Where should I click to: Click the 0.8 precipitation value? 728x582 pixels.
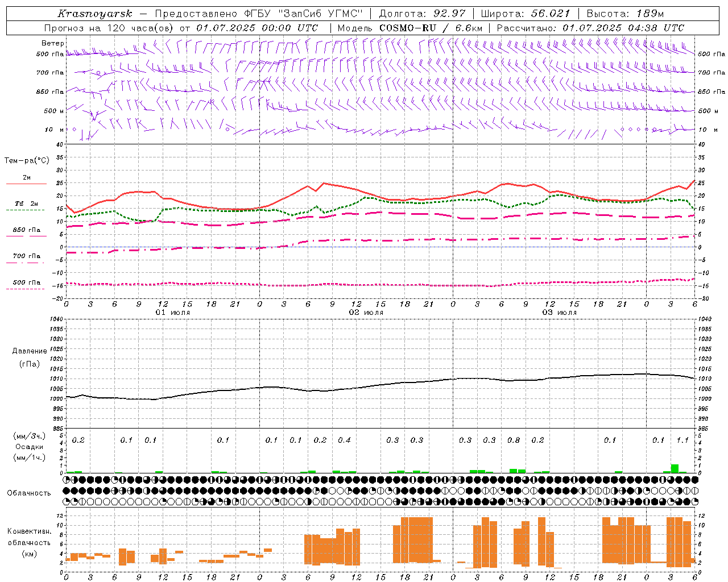[x=513, y=440]
